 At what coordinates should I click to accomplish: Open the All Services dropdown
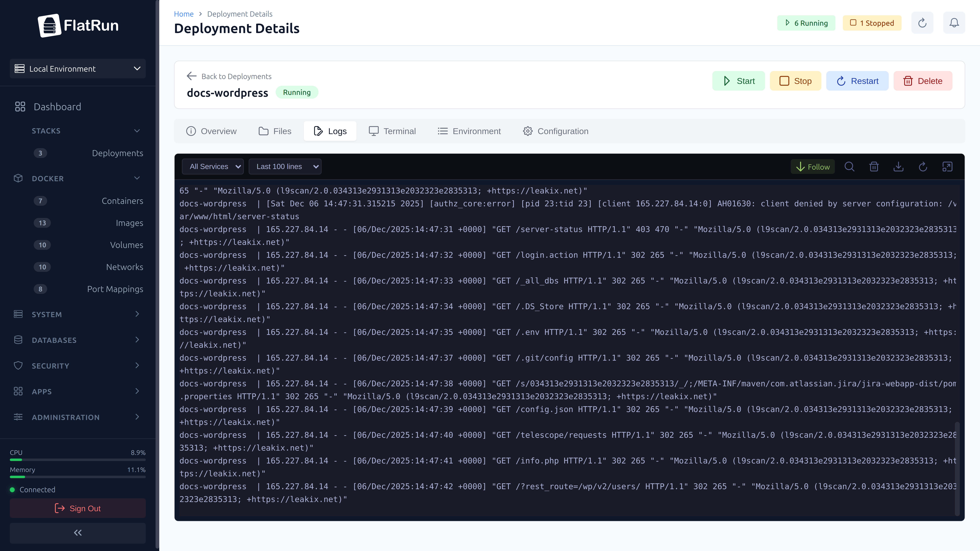coord(213,166)
